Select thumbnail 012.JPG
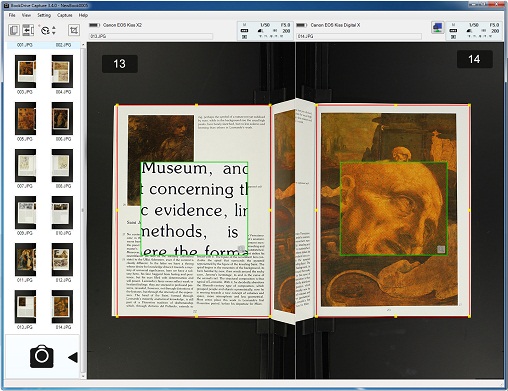Image resolution: width=508 pixels, height=391 pixels. (x=62, y=259)
